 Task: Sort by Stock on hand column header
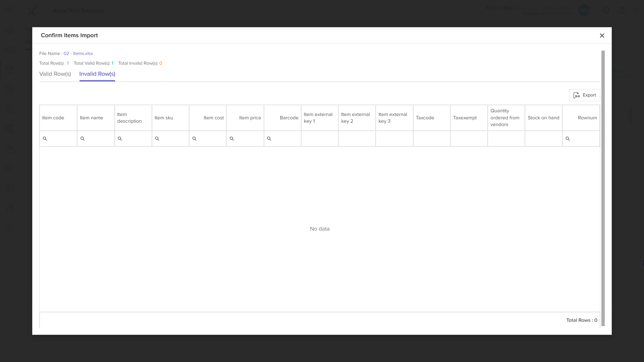543,118
